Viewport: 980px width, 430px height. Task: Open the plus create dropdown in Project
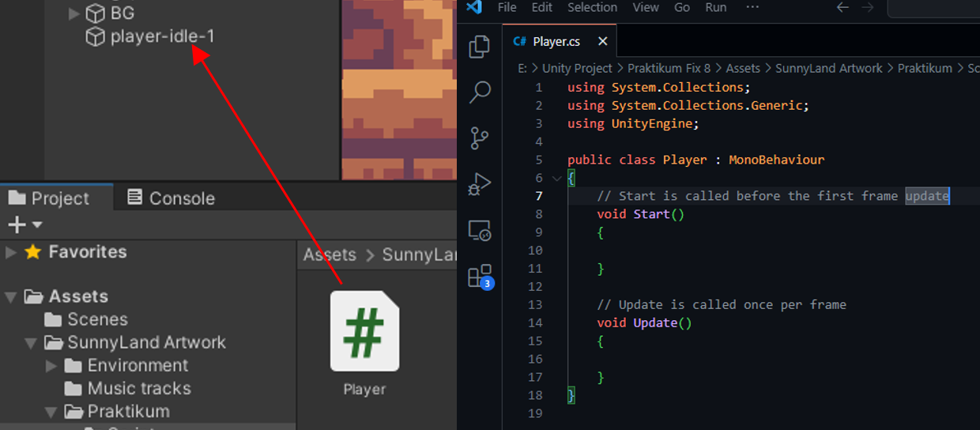pyautogui.click(x=24, y=225)
